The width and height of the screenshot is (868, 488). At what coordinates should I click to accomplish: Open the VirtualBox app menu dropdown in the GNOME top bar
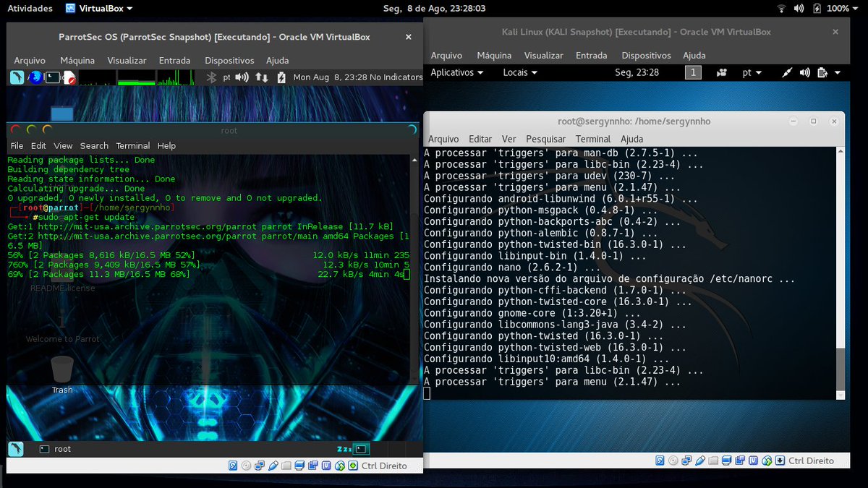(x=99, y=9)
